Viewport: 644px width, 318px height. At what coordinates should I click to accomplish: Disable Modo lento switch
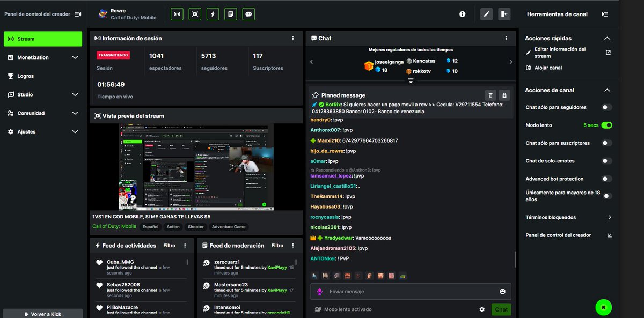[x=607, y=125]
